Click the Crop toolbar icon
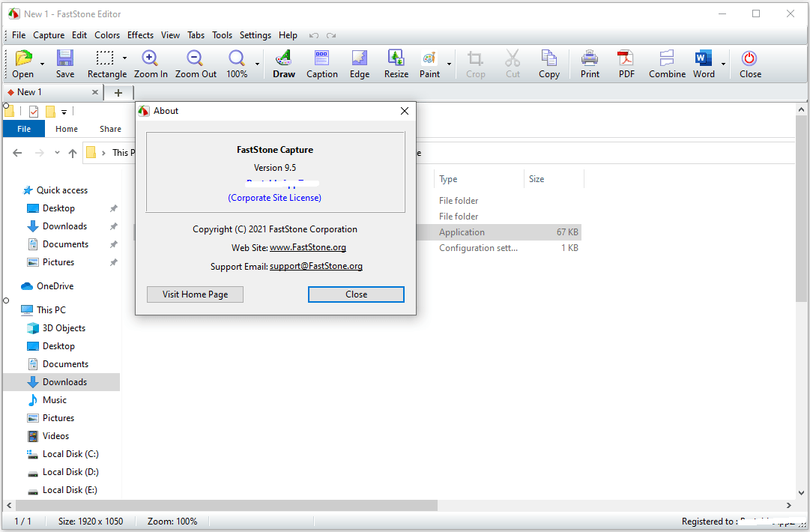810x532 pixels. click(475, 64)
